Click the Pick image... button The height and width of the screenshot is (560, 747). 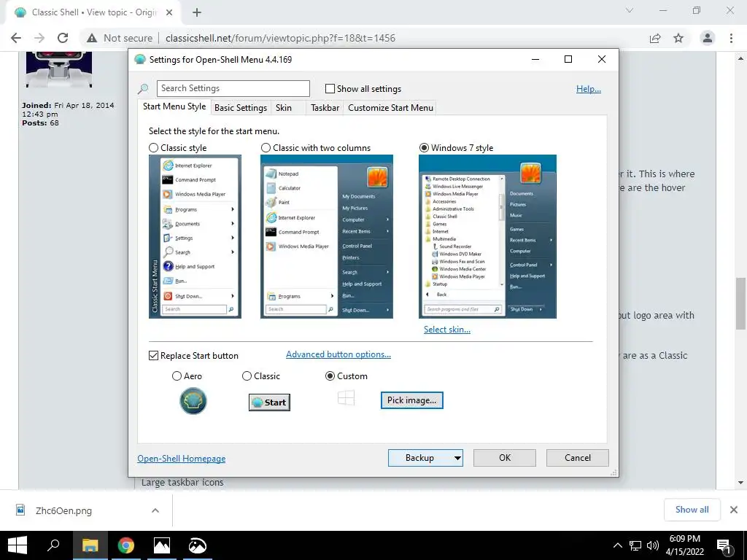(411, 400)
